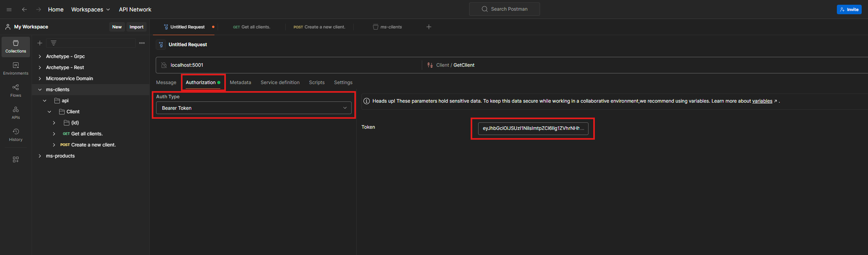Open Environments in the sidebar
The image size is (868, 255).
[16, 69]
